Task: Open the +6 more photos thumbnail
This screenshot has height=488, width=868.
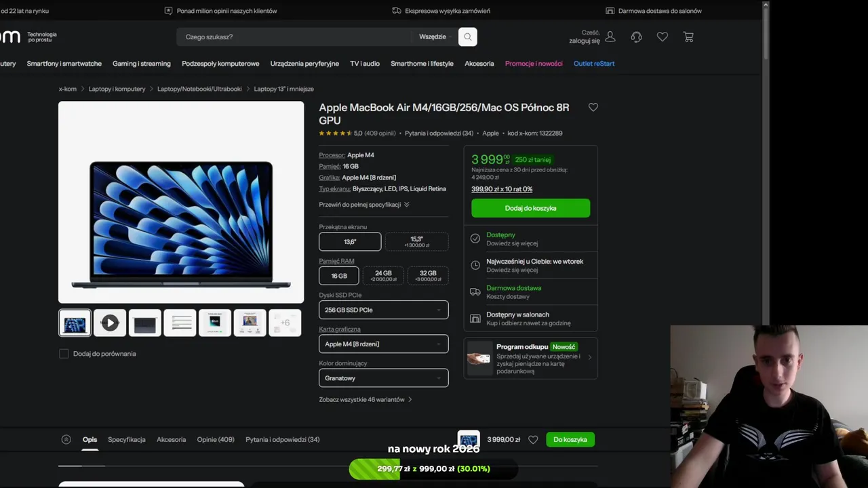Action: pyautogui.click(x=285, y=323)
